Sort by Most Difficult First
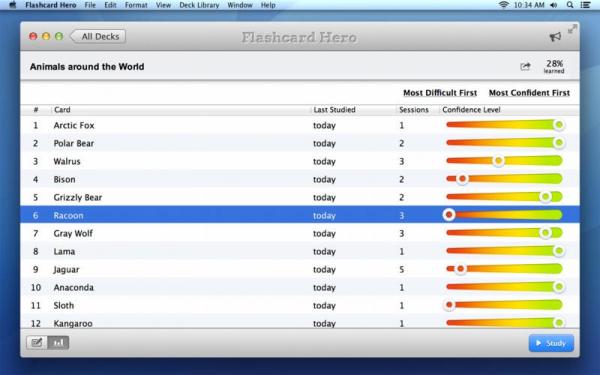The width and height of the screenshot is (600, 375). (440, 93)
